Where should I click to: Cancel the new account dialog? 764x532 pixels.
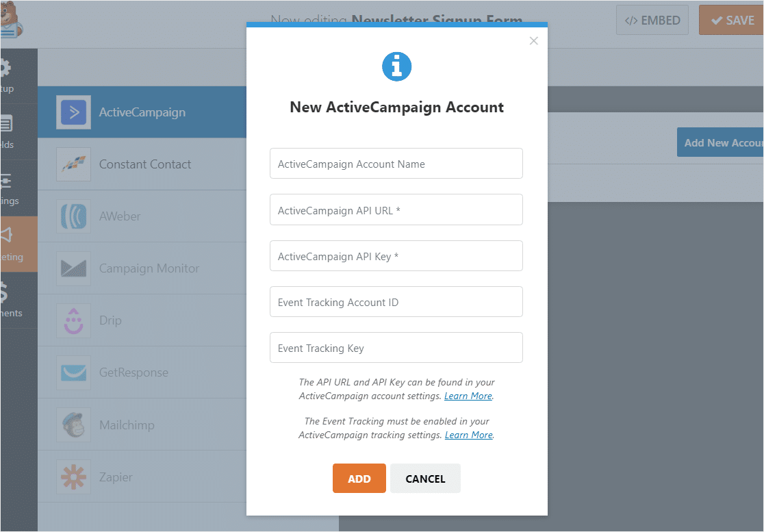(424, 478)
